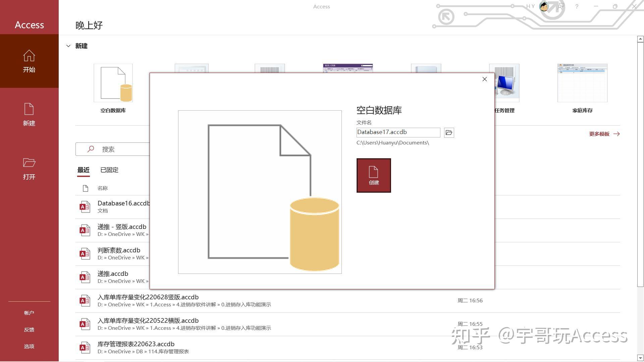Viewport: 644px width, 362px height.
Task: Browse for database save location folder icon
Action: (449, 133)
